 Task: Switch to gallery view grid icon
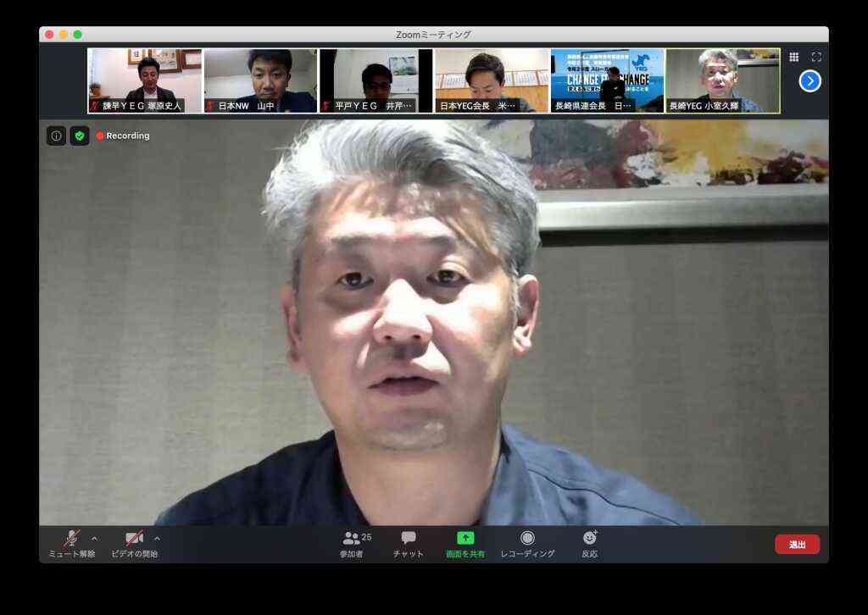(793, 57)
